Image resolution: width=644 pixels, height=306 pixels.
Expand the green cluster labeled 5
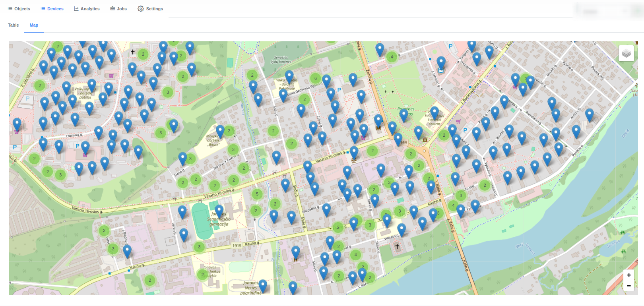[257, 194]
